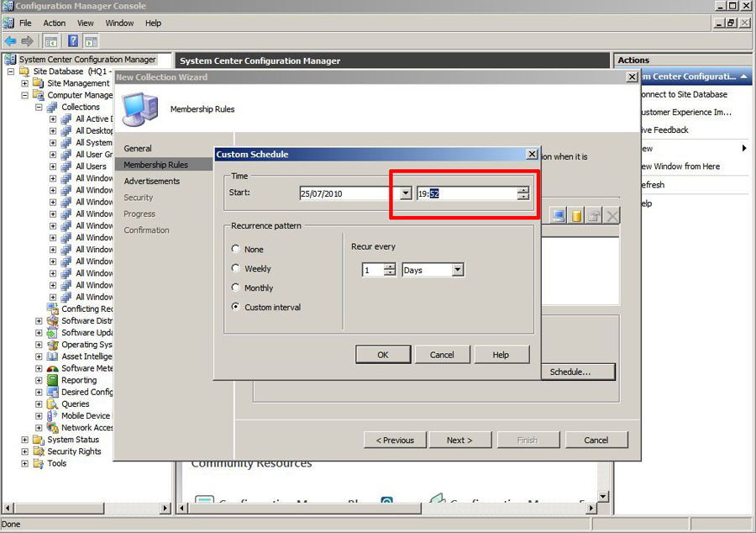This screenshot has height=533, width=756.
Task: Expand the All Users collection
Action: 53,166
